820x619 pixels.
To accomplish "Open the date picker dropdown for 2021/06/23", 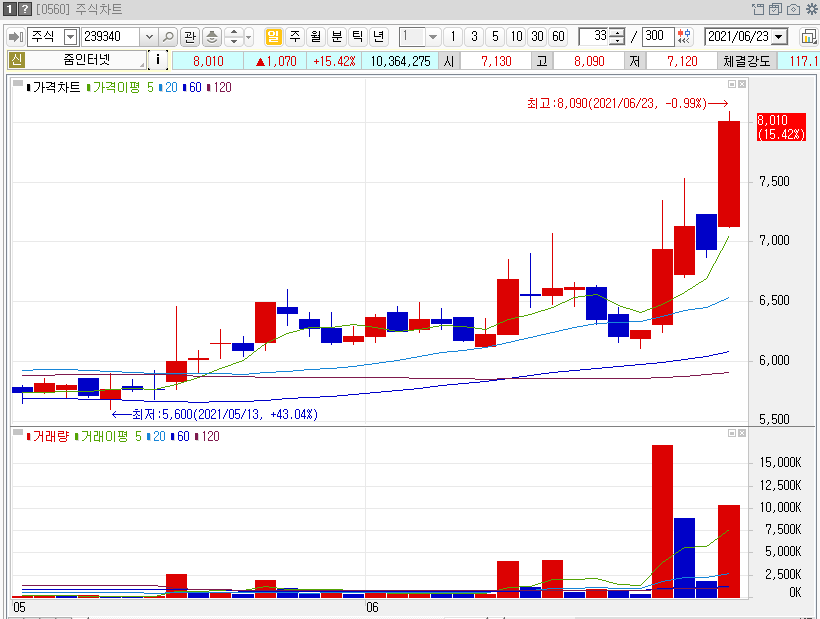I will click(x=780, y=37).
